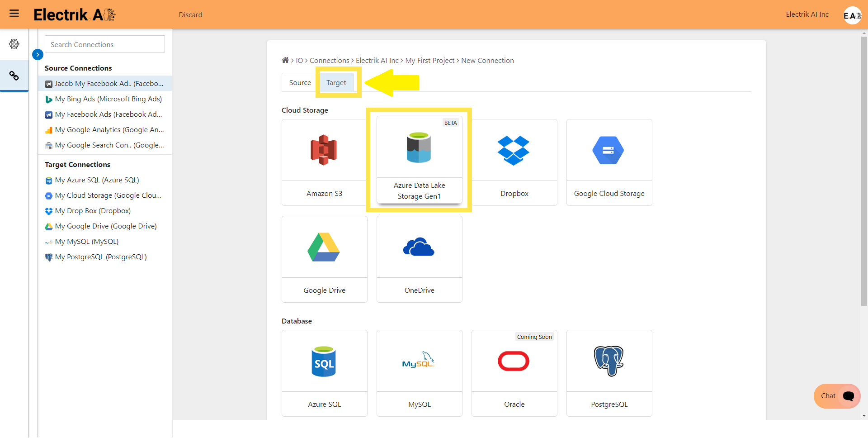Open the hamburger navigation menu
The height and width of the screenshot is (438, 868).
pyautogui.click(x=14, y=14)
